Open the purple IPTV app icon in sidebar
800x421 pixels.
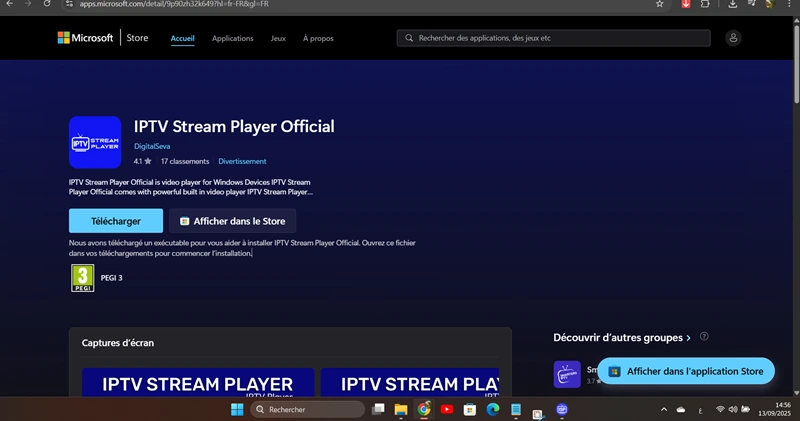[x=567, y=374]
